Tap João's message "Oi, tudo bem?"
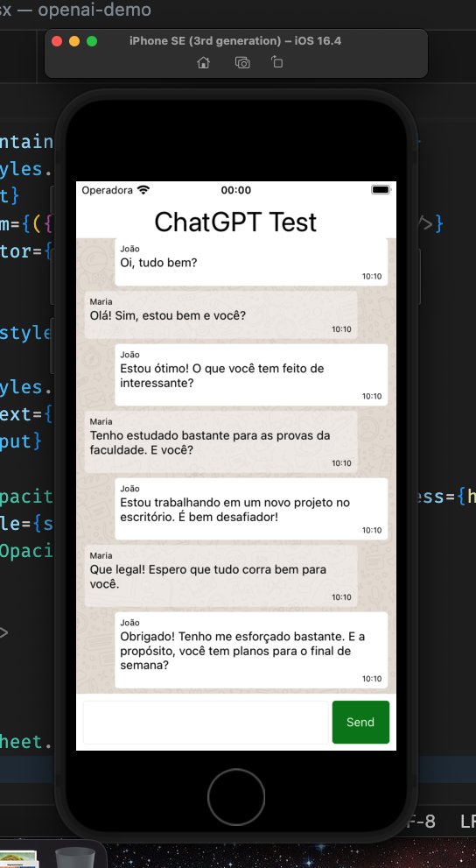The image size is (476, 868). point(251,263)
